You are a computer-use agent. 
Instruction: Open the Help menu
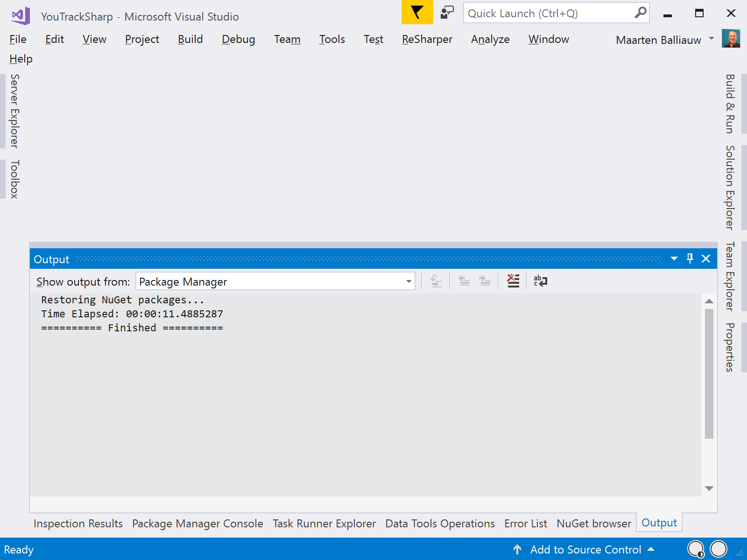point(21,59)
